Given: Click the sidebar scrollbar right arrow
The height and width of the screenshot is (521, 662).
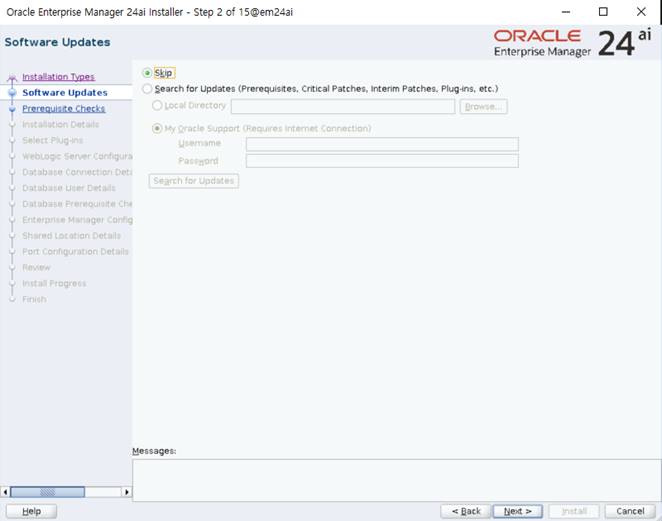Looking at the screenshot, I should pyautogui.click(x=127, y=492).
